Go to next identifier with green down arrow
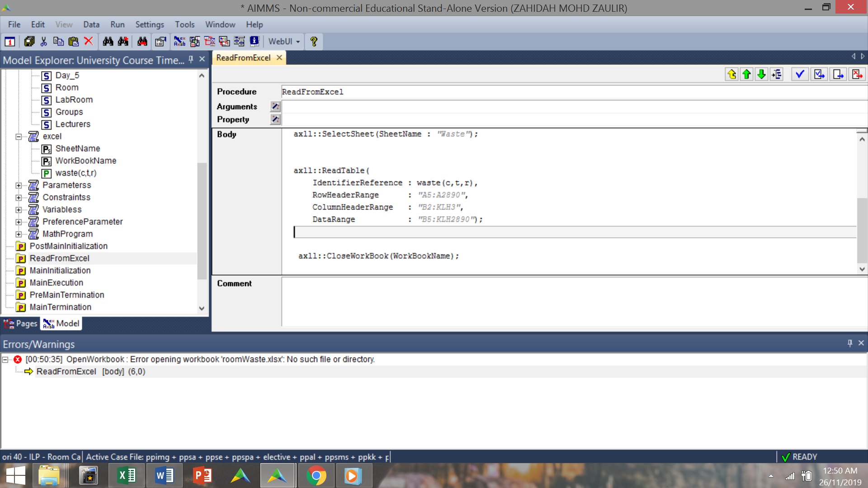The image size is (868, 488). tap(762, 74)
